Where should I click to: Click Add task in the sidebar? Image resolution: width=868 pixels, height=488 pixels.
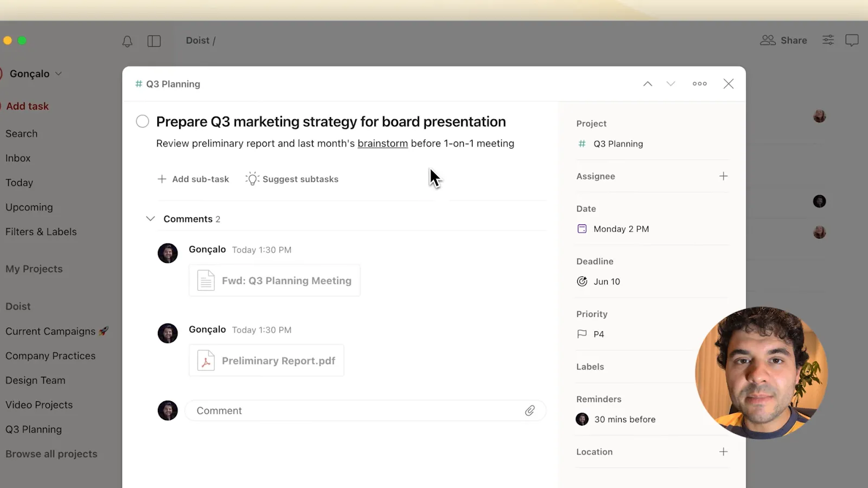pos(27,106)
